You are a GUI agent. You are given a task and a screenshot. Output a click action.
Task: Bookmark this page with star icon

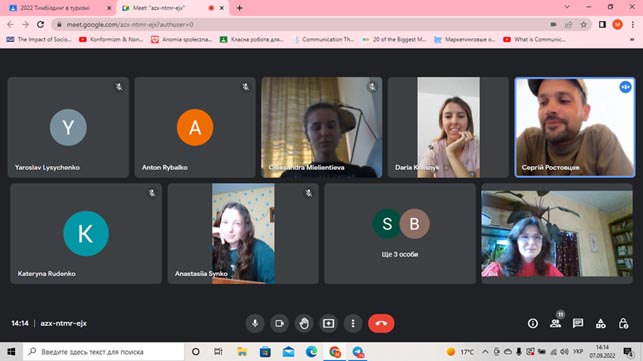click(584, 25)
